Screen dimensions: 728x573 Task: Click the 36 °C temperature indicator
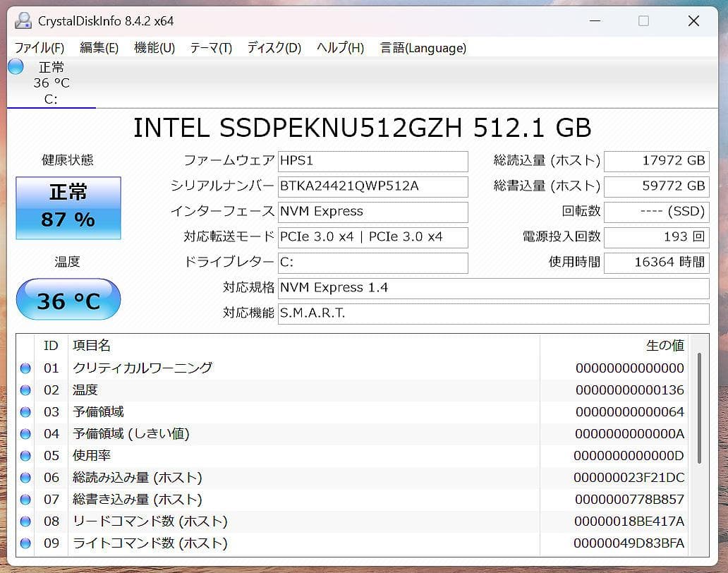click(x=68, y=299)
